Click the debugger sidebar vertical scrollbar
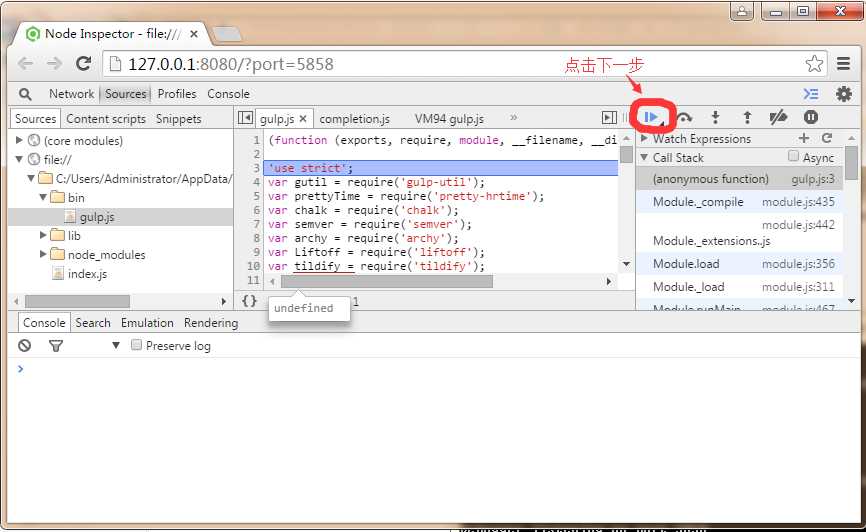866x532 pixels. (851, 163)
